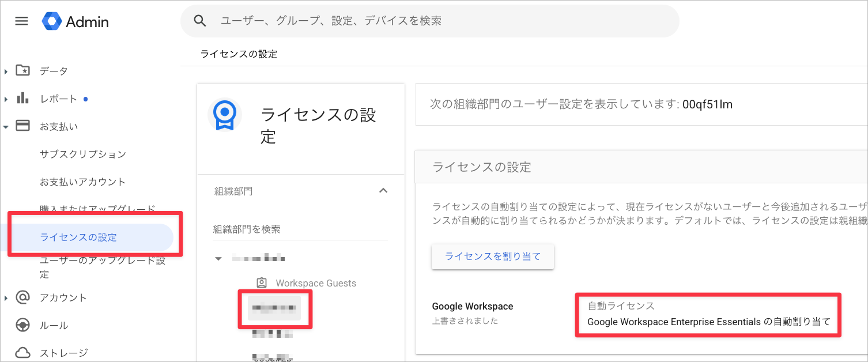This screenshot has width=868, height=362.
Task: Expand the データ section arrow
Action: click(x=6, y=71)
